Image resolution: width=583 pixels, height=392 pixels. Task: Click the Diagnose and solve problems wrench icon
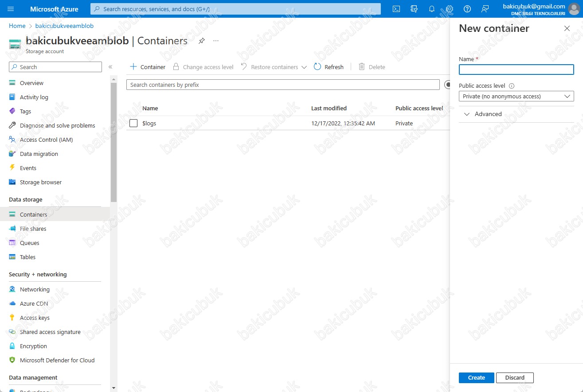[12, 125]
